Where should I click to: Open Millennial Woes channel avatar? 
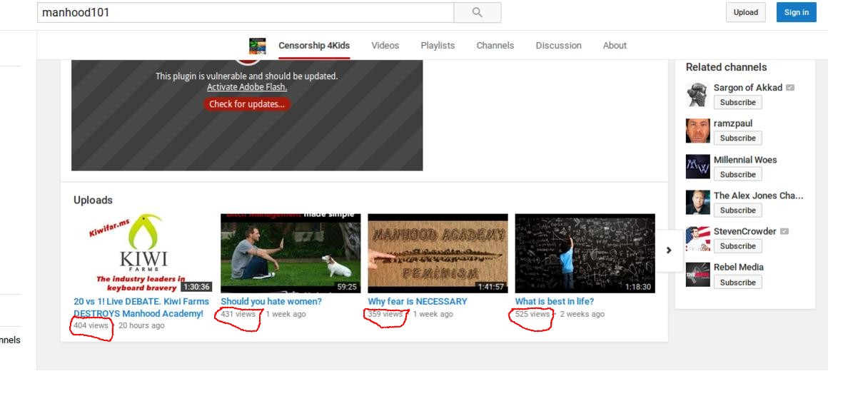[697, 167]
